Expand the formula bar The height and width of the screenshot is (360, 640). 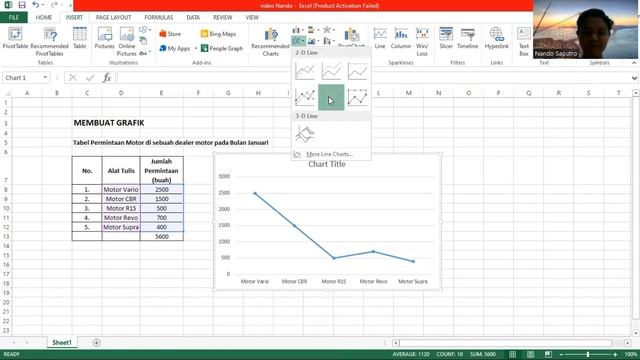(x=634, y=78)
